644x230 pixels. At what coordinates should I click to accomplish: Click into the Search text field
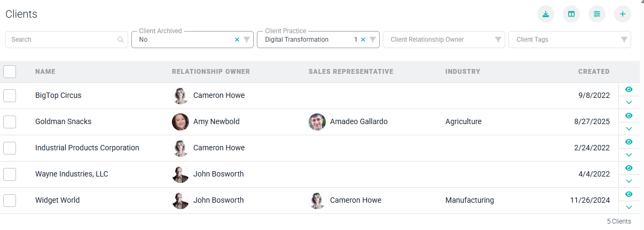(61, 40)
